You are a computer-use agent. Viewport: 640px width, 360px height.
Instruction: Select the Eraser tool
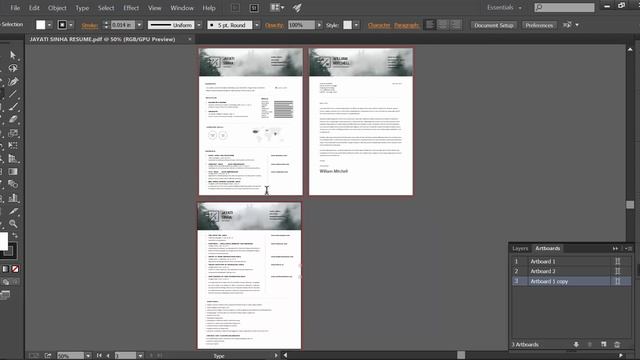coord(13,120)
